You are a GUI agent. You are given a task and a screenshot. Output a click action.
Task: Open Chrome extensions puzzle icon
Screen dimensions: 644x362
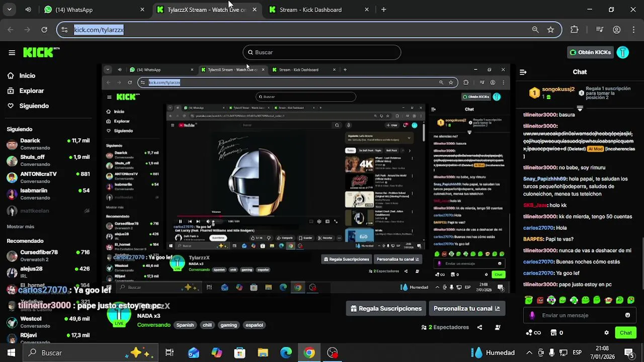[x=575, y=30]
